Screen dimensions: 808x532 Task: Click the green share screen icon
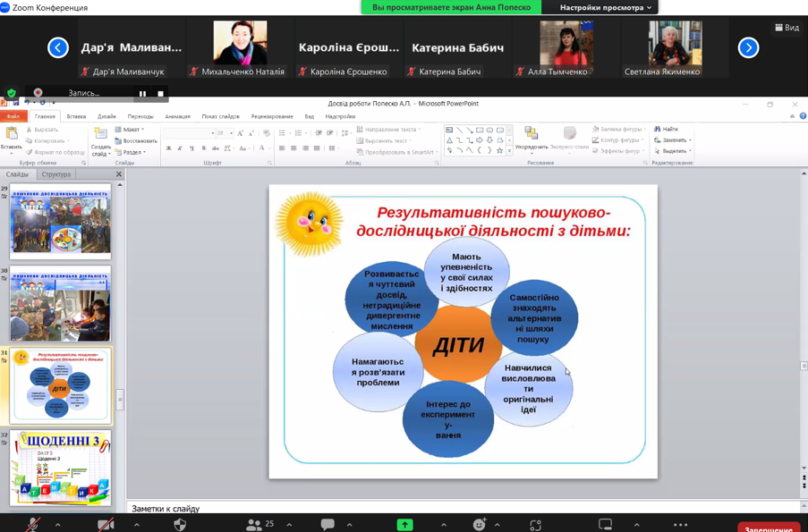click(x=404, y=525)
